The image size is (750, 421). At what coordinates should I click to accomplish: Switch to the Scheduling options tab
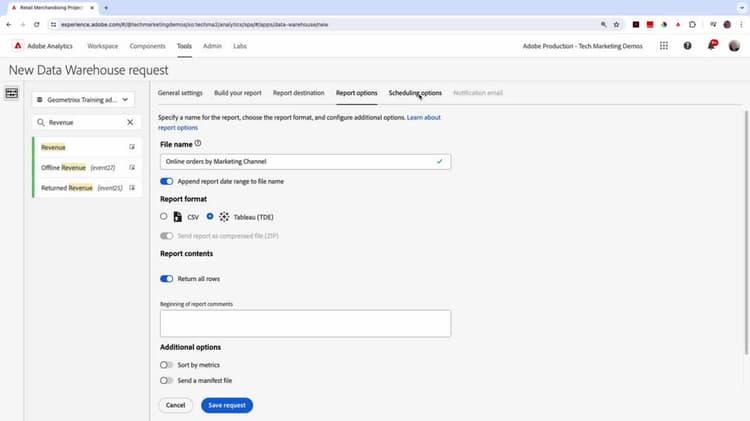click(415, 93)
